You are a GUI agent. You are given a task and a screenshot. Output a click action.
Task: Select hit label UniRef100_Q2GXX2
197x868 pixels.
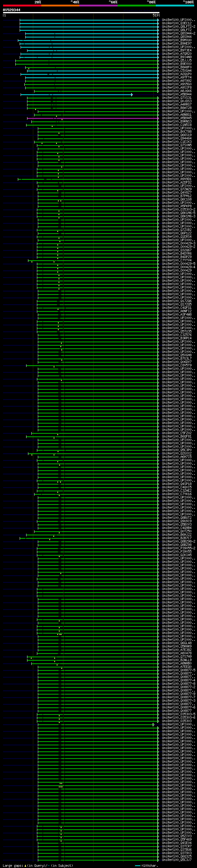177,453
